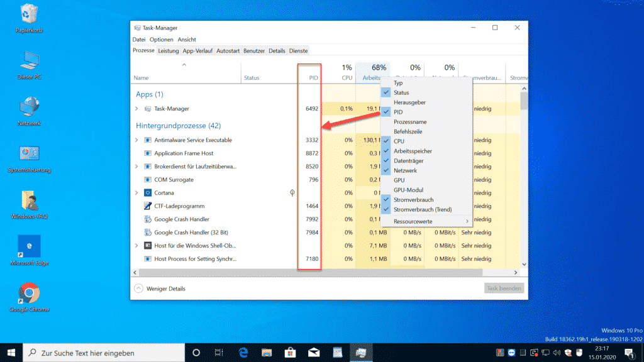Image resolution: width=644 pixels, height=362 pixels.
Task: Click the Task-Manager taskbar button
Action: 361,353
